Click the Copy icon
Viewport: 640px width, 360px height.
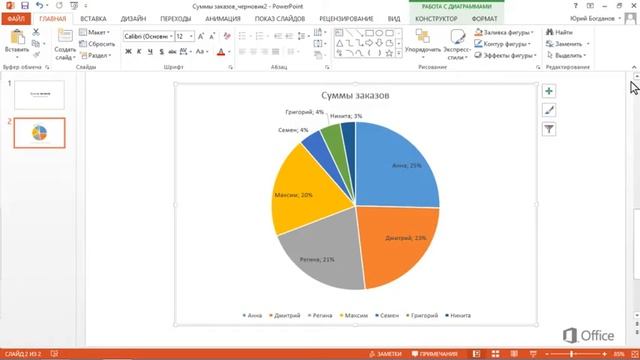36,43
